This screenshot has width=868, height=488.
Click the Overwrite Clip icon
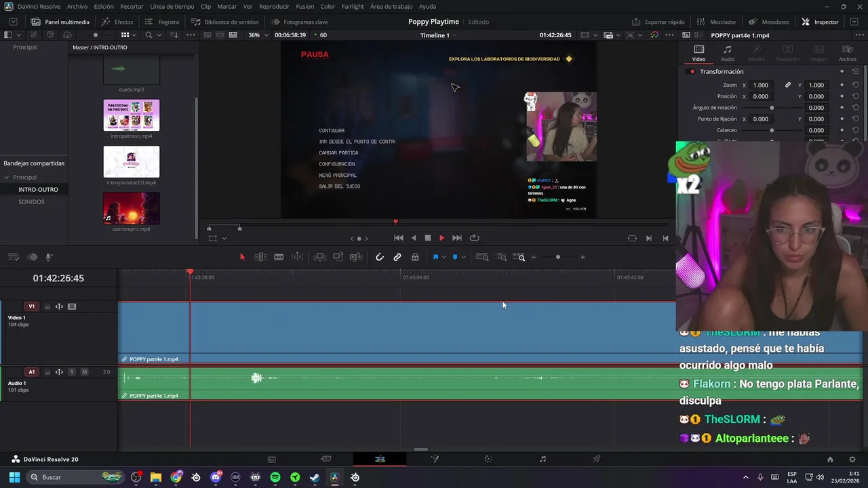coord(338,257)
